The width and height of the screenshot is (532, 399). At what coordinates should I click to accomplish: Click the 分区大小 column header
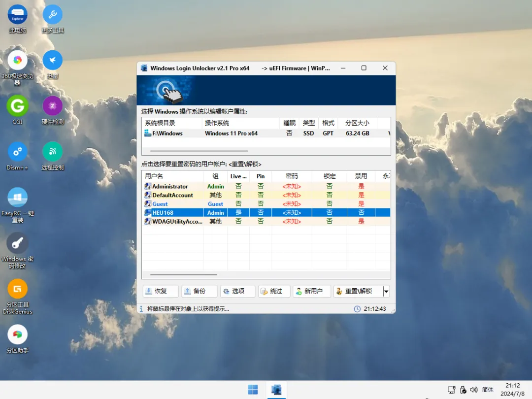[x=357, y=123]
